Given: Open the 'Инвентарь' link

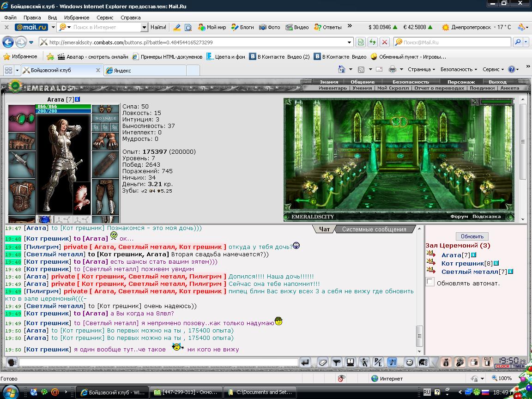Looking at the screenshot, I should 332,88.
